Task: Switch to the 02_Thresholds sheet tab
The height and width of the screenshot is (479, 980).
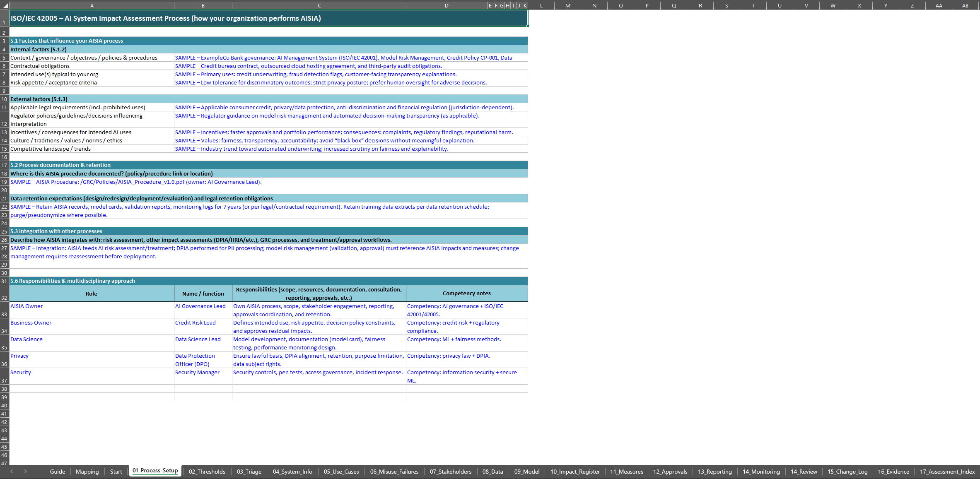Action: 207,472
